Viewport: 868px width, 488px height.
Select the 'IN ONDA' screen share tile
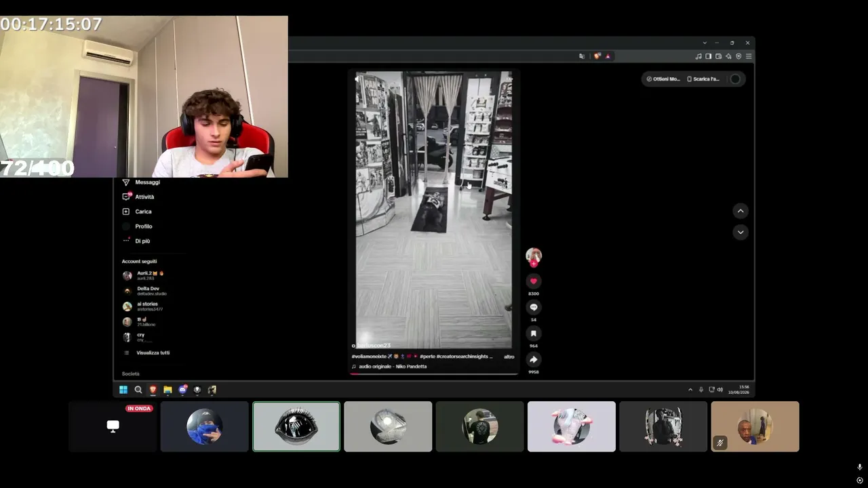coord(113,426)
